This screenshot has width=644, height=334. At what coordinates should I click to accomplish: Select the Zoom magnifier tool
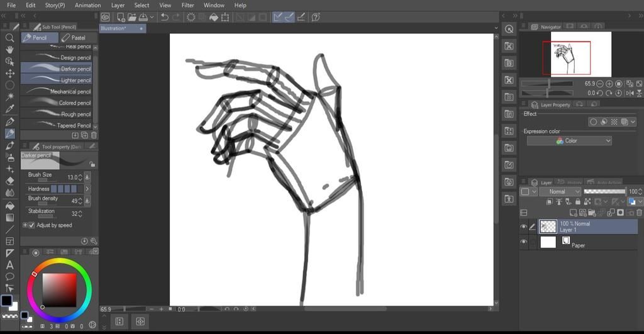tap(10, 38)
